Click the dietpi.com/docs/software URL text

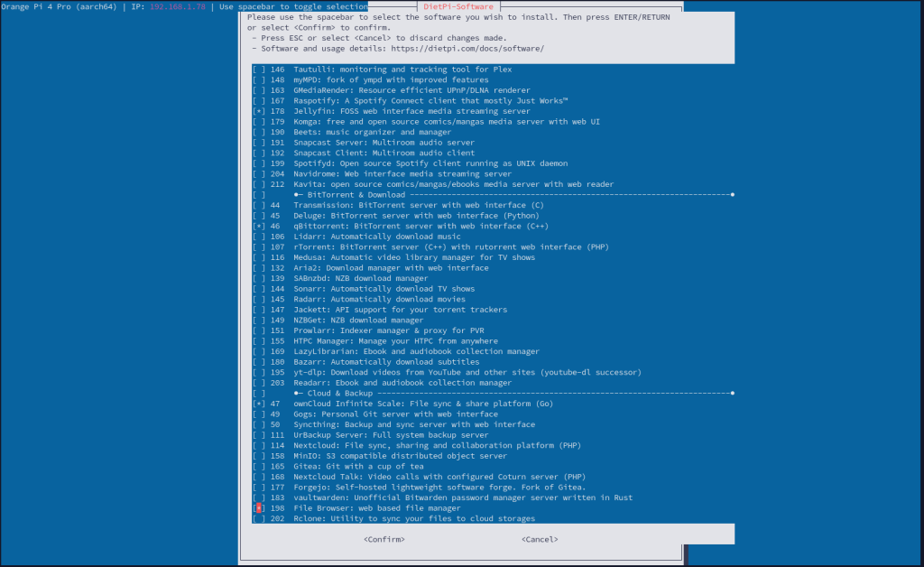pyautogui.click(x=467, y=49)
